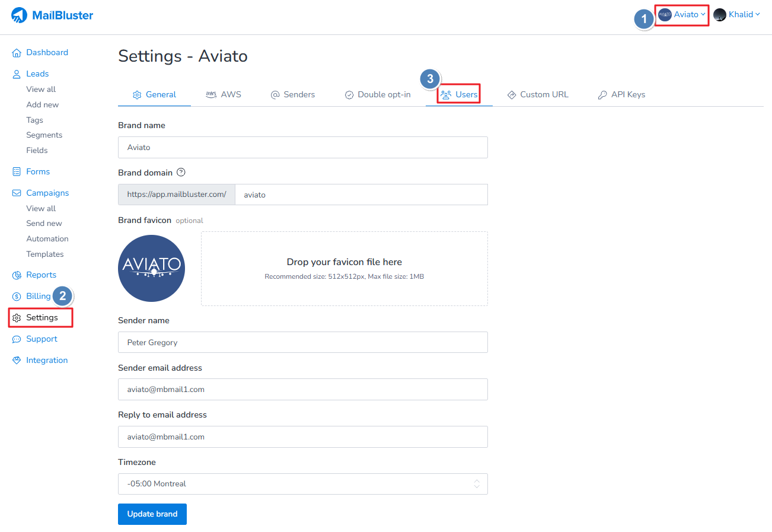
Task: Click the Sender name input field
Action: tap(302, 342)
